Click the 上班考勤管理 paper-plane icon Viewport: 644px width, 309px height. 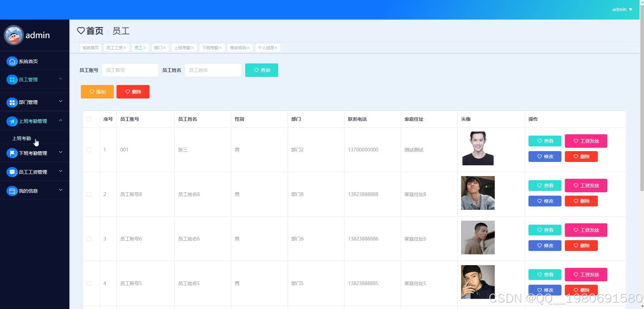coord(12,121)
